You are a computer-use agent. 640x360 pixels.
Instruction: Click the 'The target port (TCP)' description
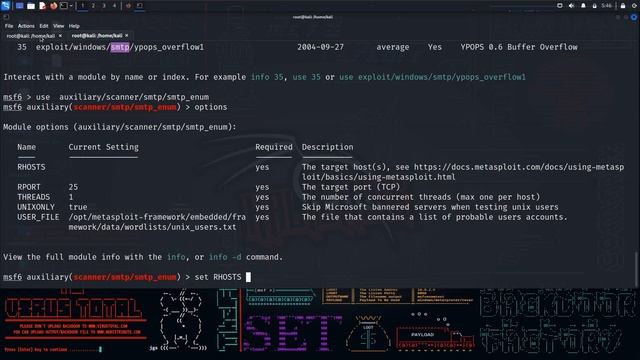coord(351,187)
